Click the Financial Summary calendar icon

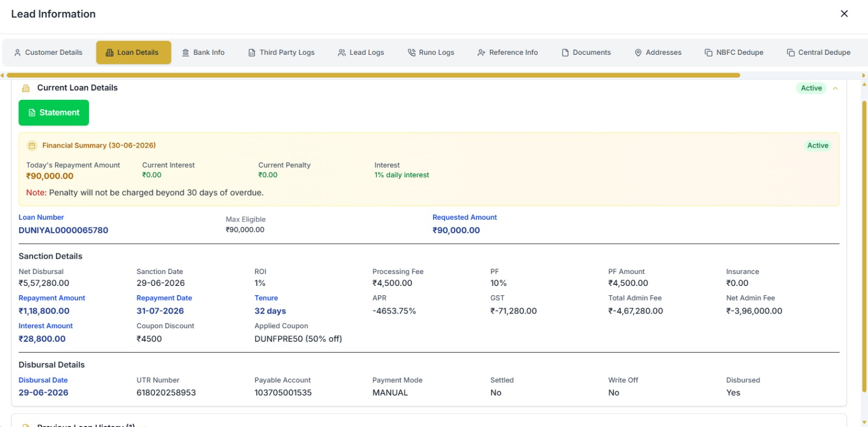32,145
